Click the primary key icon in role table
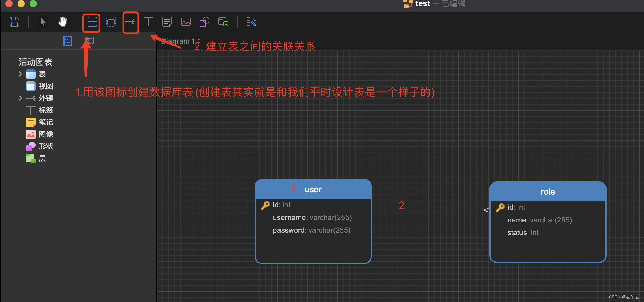 pos(500,208)
